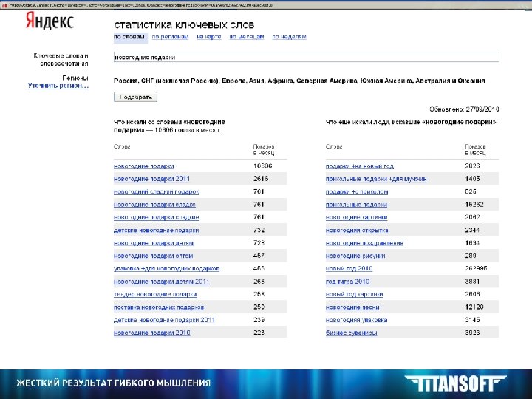Screen dimensions: 532x399
Task: Click the value '262995' for новый год 2010
Action: 476,269
